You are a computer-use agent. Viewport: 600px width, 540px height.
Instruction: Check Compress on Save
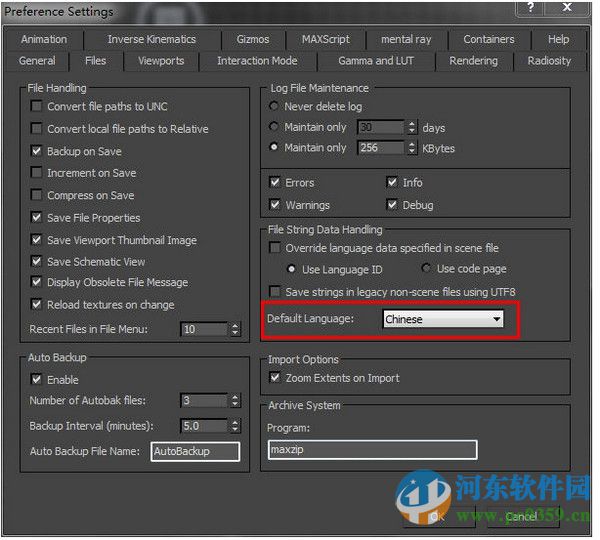pyautogui.click(x=36, y=195)
